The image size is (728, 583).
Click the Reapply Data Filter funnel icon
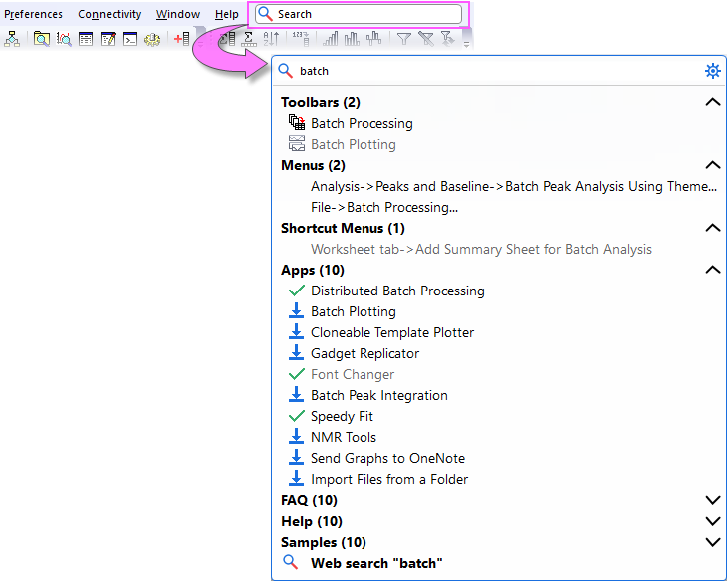tap(448, 39)
